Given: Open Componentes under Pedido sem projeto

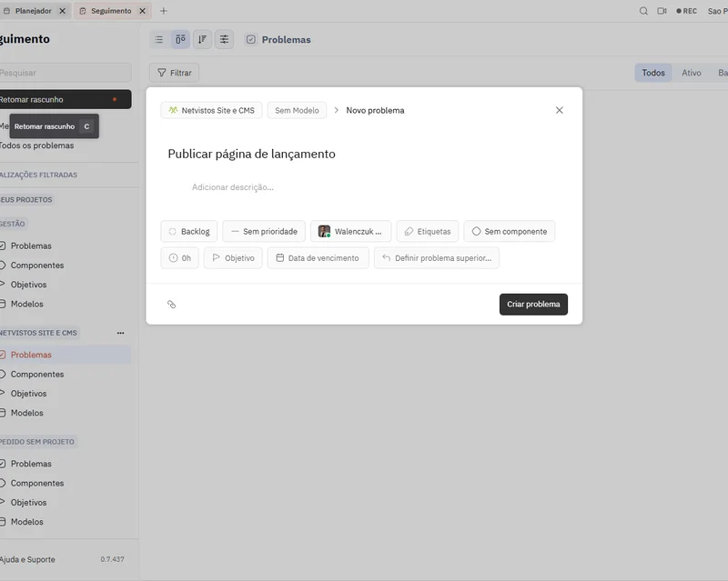Looking at the screenshot, I should 37,483.
